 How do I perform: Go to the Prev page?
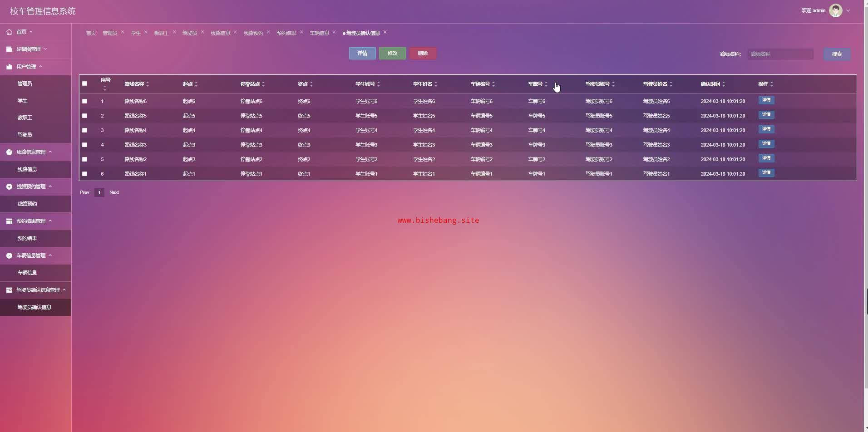pos(84,192)
